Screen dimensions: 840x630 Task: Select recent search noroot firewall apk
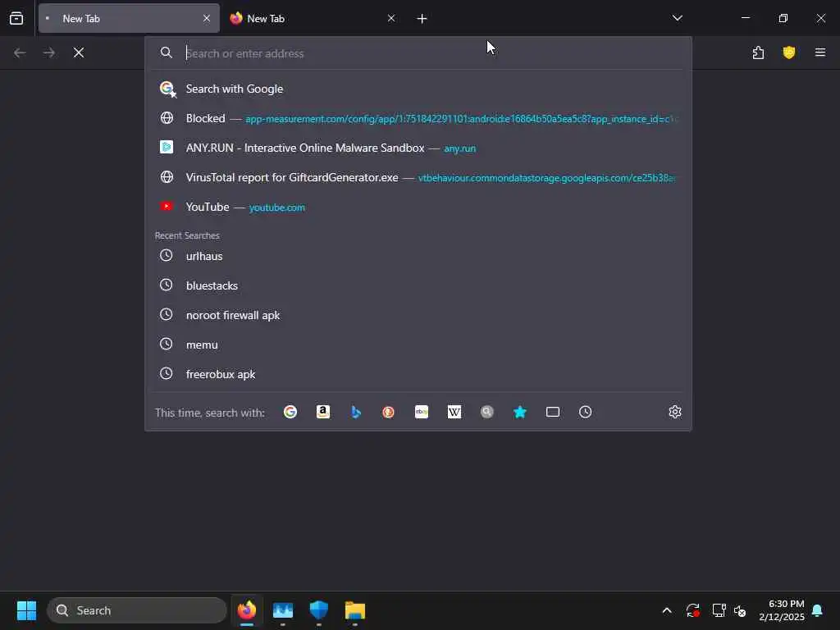tap(418, 315)
